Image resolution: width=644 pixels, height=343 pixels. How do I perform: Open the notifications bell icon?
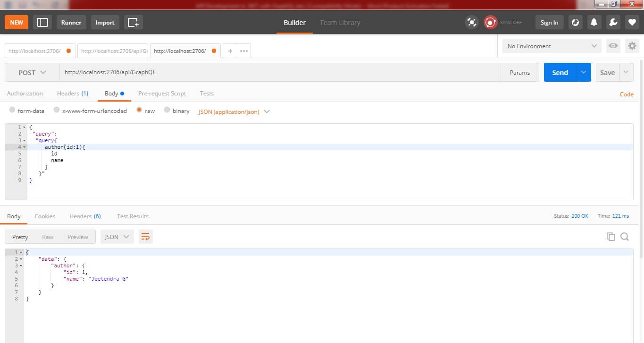(x=594, y=22)
